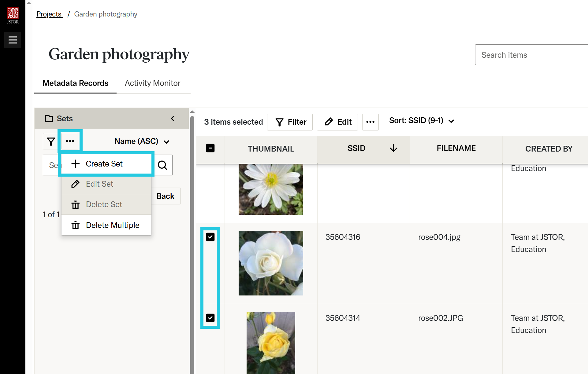Click SSID value 35604314
This screenshot has width=588, height=374.
point(343,318)
